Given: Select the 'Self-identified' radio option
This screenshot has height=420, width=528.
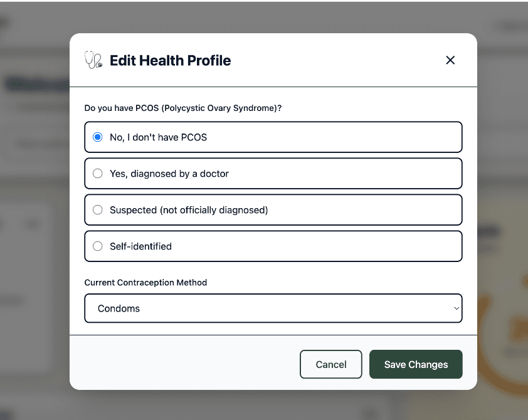Looking at the screenshot, I should point(98,246).
